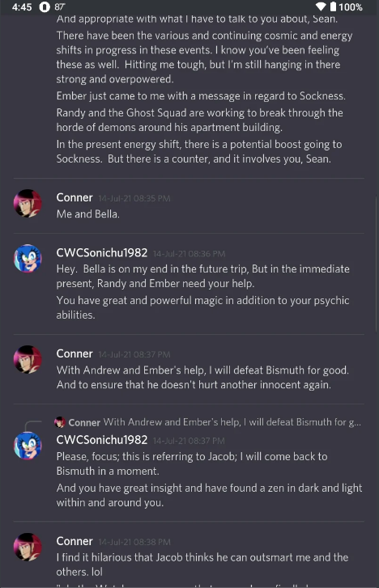
Task: Tap Conner's username on the 08:38 PM message
Action: [75, 541]
